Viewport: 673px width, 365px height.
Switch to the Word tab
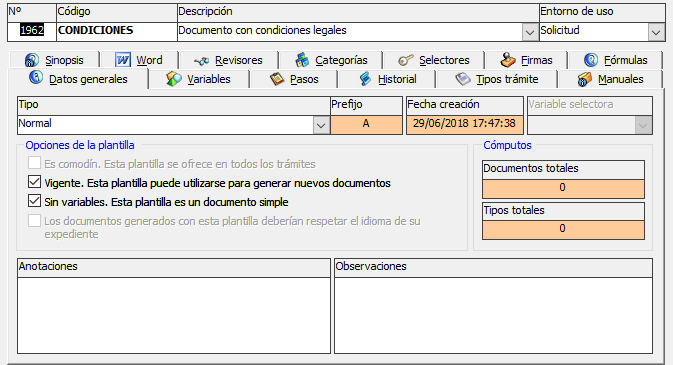(x=139, y=60)
